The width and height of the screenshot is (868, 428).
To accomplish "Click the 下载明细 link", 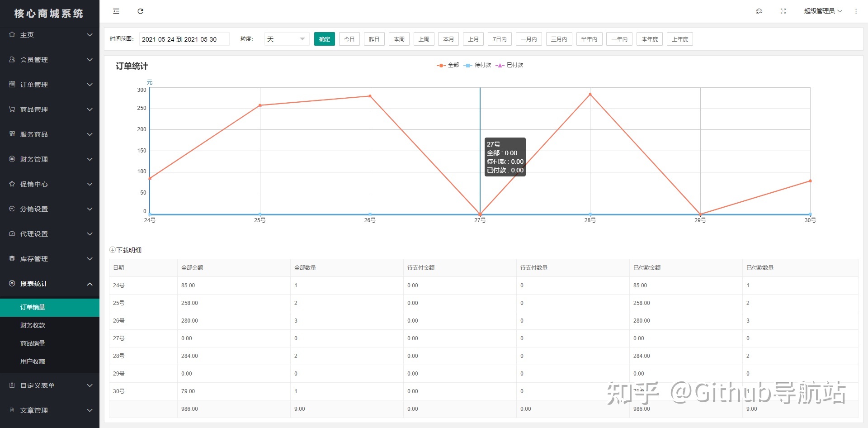I will click(x=129, y=250).
